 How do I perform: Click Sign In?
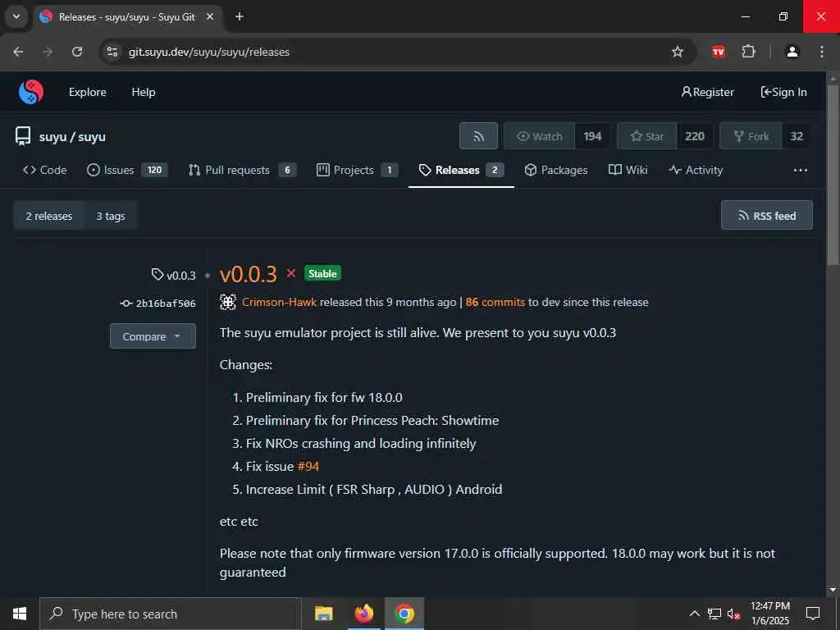[x=783, y=92]
